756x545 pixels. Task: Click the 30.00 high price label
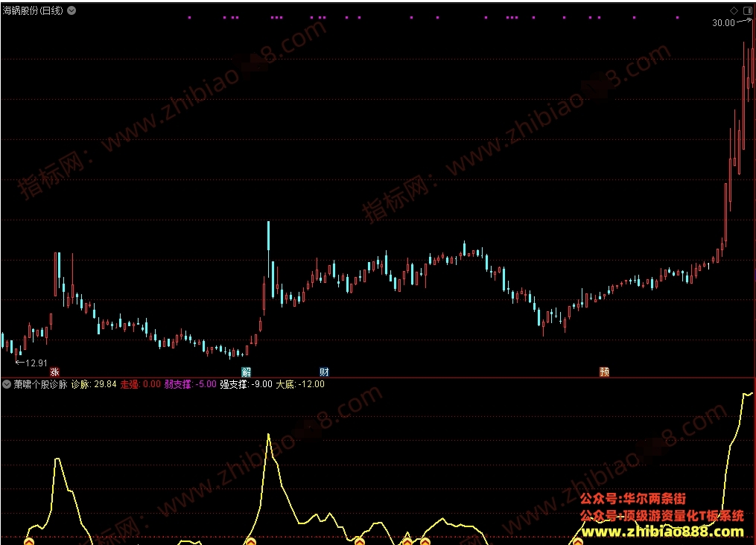click(x=723, y=22)
